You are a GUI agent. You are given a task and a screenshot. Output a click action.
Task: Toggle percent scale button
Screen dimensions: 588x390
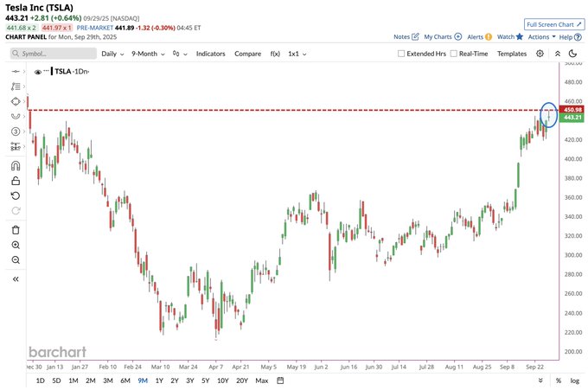(559, 380)
